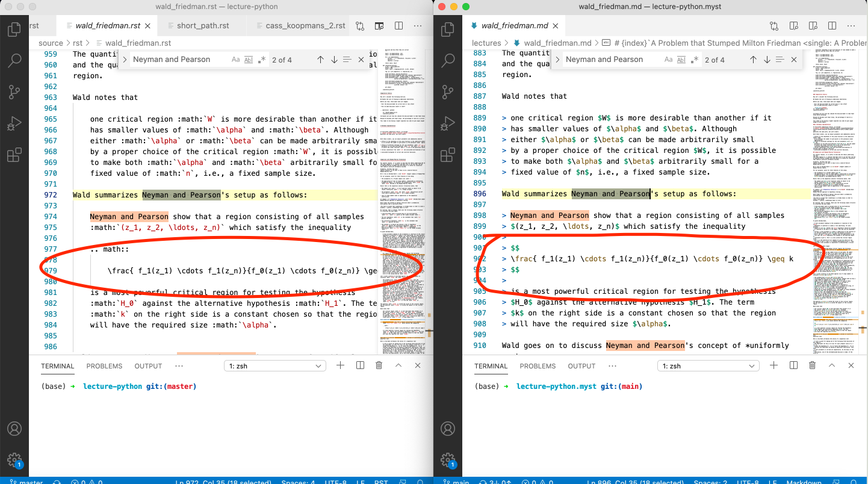
Task: Select the 'source' breadcrumb in the left window
Action: 51,43
